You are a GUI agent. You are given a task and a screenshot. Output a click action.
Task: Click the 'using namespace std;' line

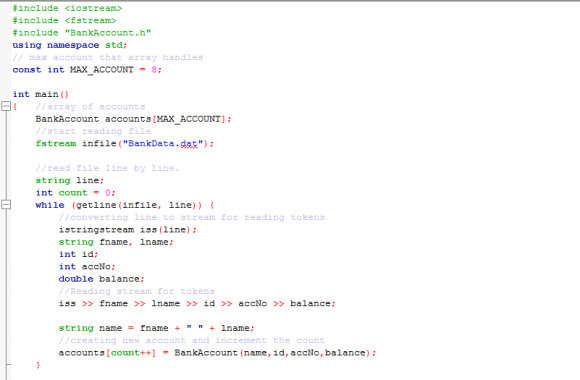[70, 45]
